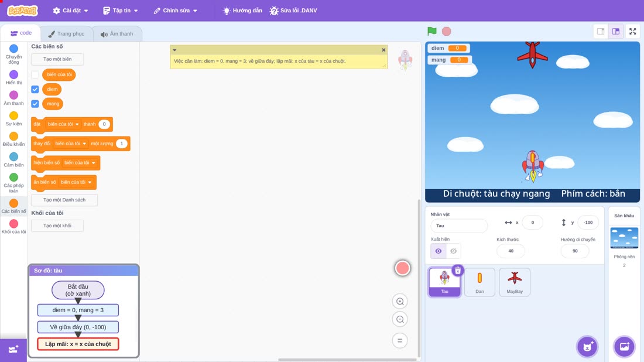Select the Cảm biến block category
The height and width of the screenshot is (362, 644).
tap(13, 159)
